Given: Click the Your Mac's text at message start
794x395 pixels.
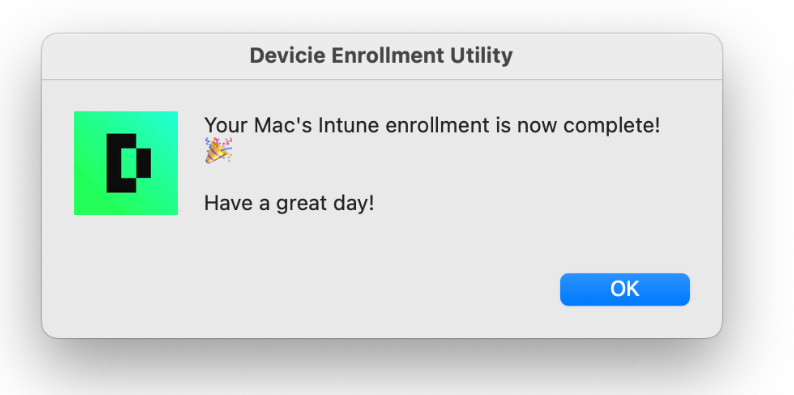Looking at the screenshot, I should [258, 125].
